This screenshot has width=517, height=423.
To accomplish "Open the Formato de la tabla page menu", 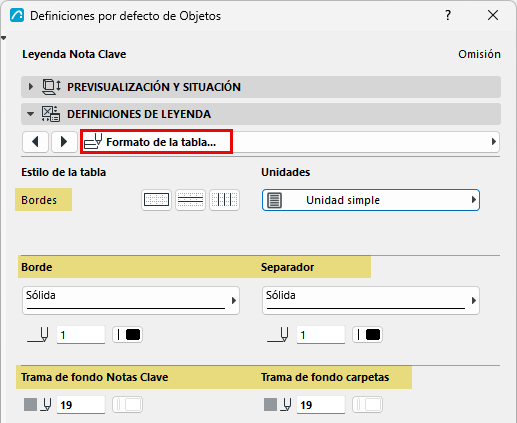I will (x=290, y=142).
